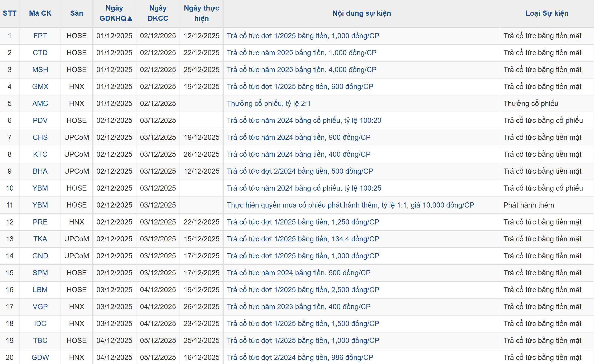Open LBM 2,500 đồng/CP dividend event

[303, 290]
